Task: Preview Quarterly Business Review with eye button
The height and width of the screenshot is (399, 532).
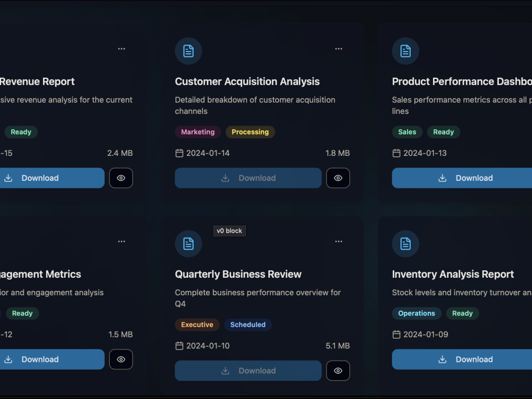Action: point(338,370)
